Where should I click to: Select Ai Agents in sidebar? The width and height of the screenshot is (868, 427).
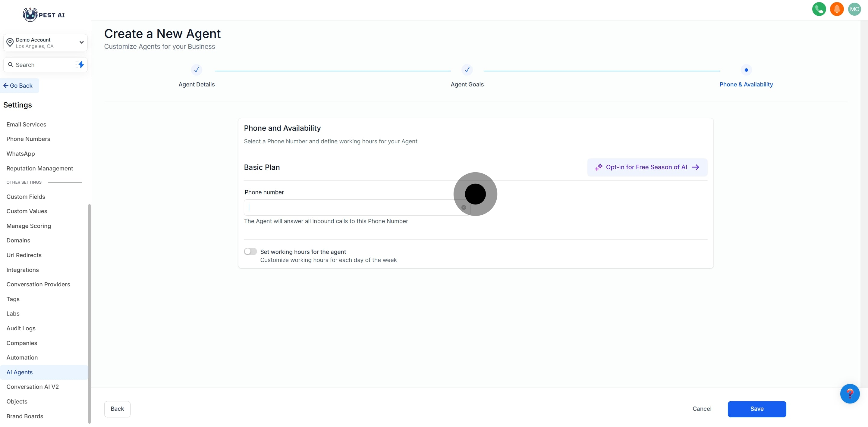[x=20, y=372]
